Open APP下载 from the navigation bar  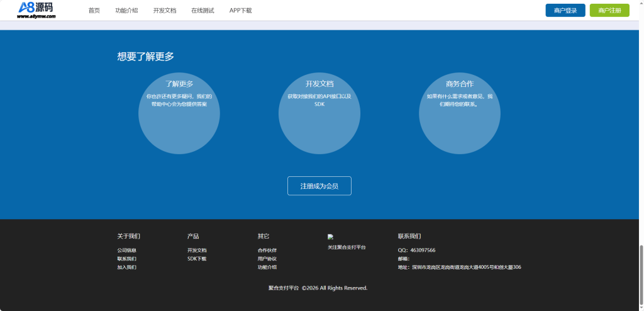[x=240, y=11]
